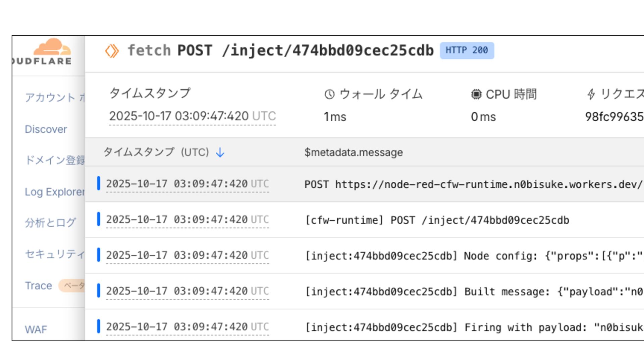This screenshot has height=362, width=644.
Task: Click the CPU time chip icon
Action: click(x=476, y=94)
